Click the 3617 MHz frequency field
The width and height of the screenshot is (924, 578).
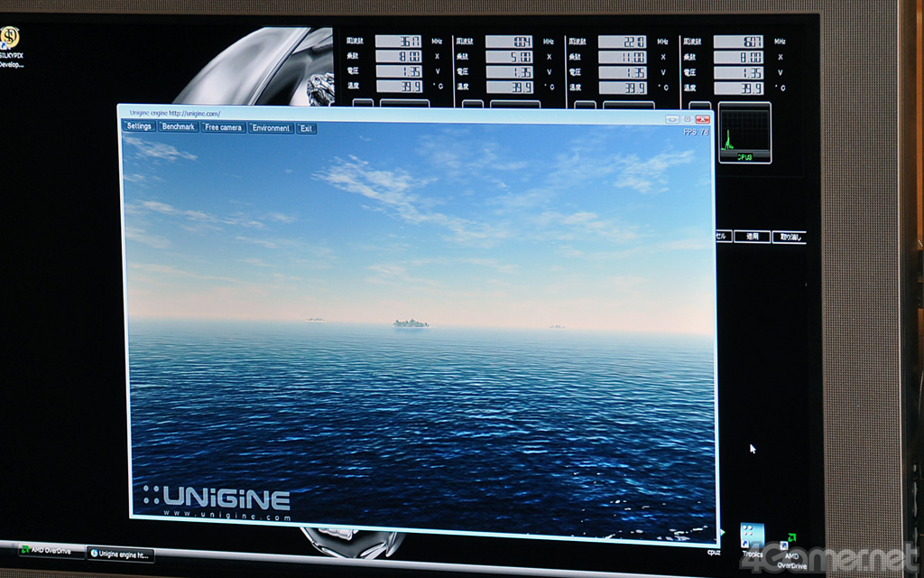point(398,42)
